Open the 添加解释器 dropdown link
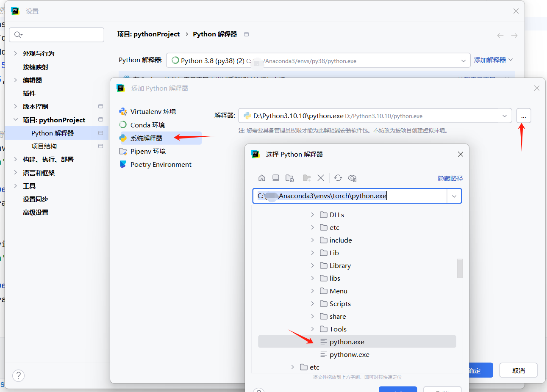Viewport: 547px width, 392px height. [x=493, y=60]
